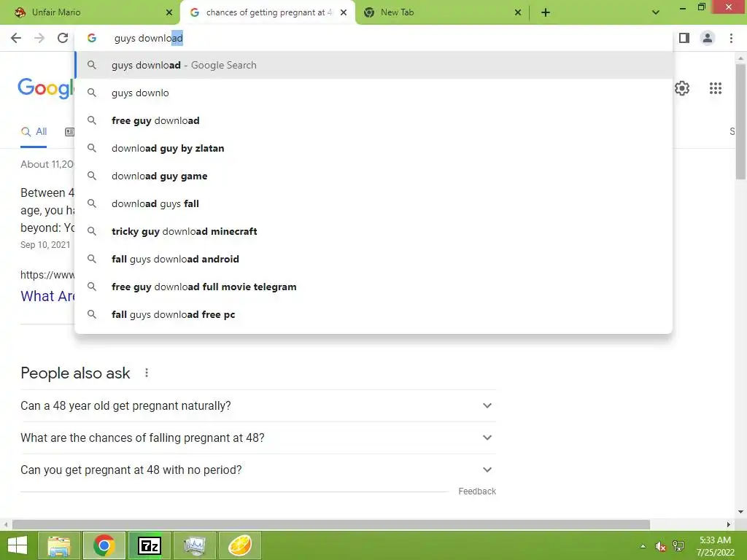Image resolution: width=747 pixels, height=560 pixels.
Task: Select the 'download guys fall' suggestion
Action: pos(373,203)
